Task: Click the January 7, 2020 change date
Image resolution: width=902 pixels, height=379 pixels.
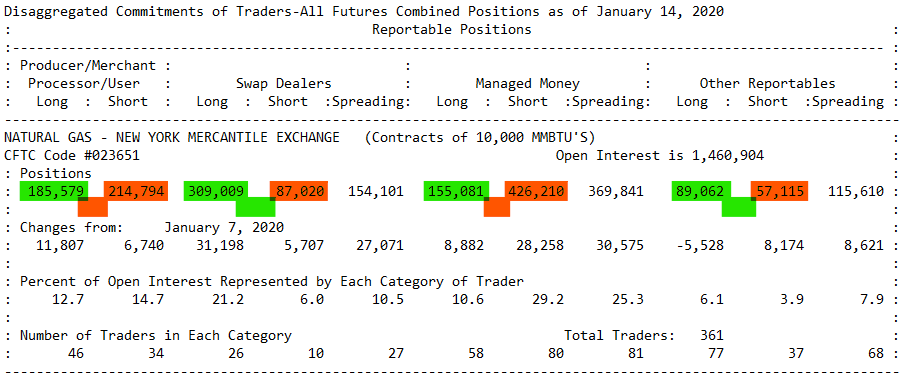Action: (x=224, y=227)
